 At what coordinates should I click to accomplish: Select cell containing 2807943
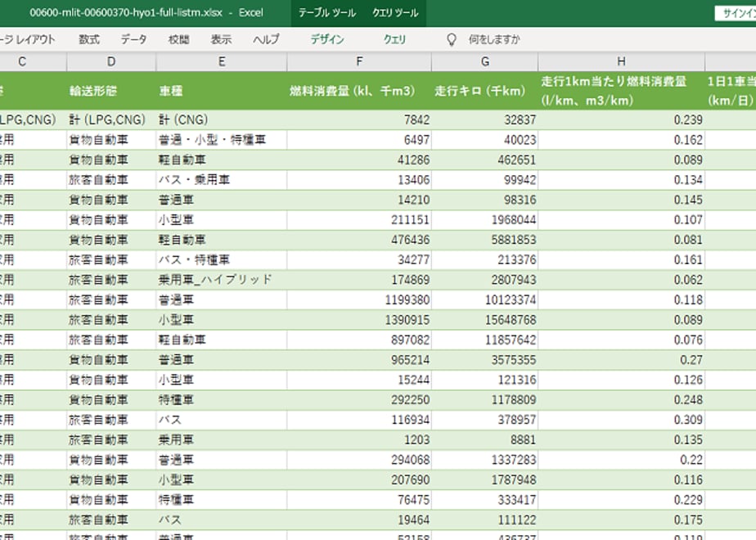click(485, 280)
